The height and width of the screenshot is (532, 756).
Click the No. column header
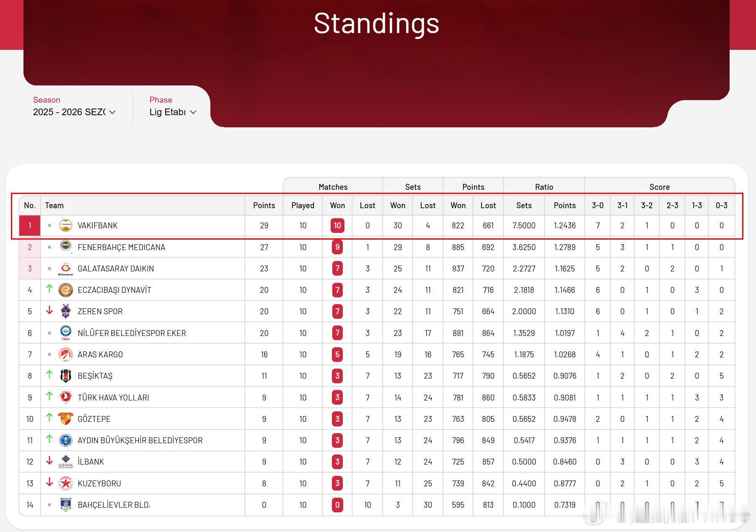30,205
